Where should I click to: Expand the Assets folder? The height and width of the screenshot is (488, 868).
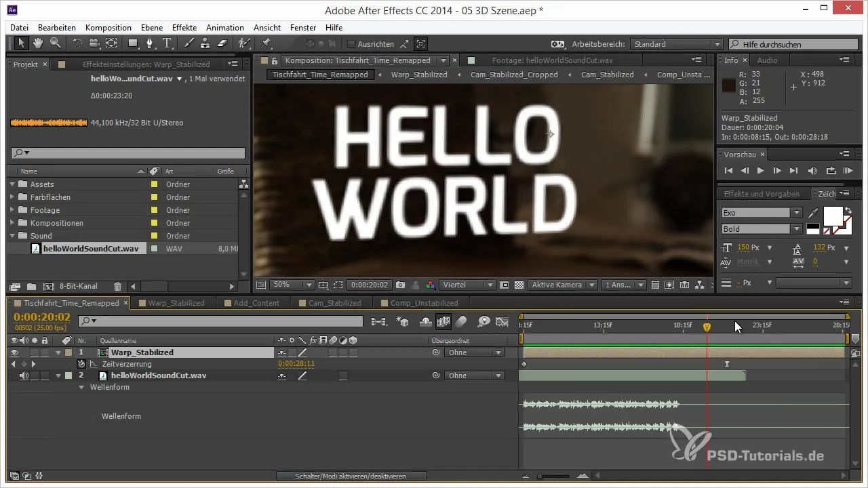[x=12, y=184]
